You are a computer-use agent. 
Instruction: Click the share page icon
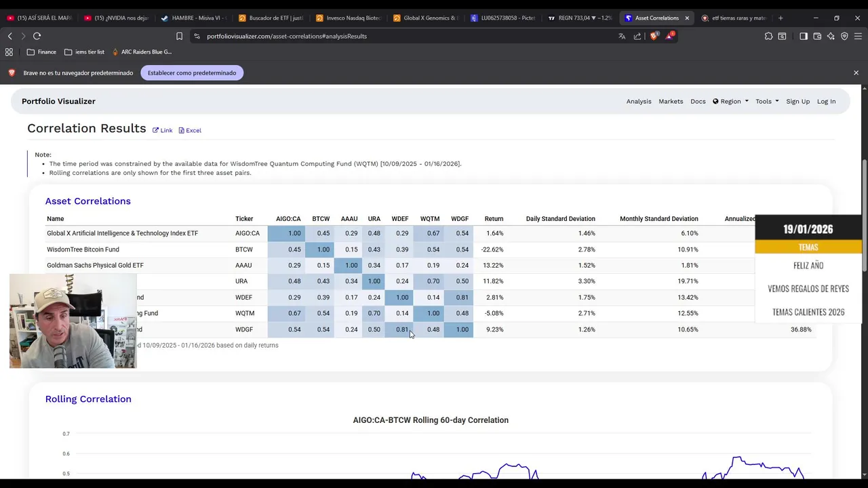(637, 36)
